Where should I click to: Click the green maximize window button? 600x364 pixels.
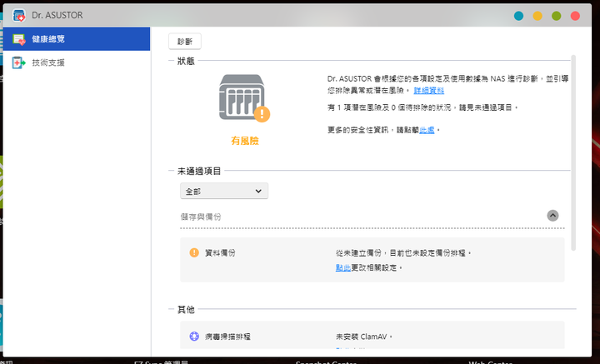[x=557, y=16]
